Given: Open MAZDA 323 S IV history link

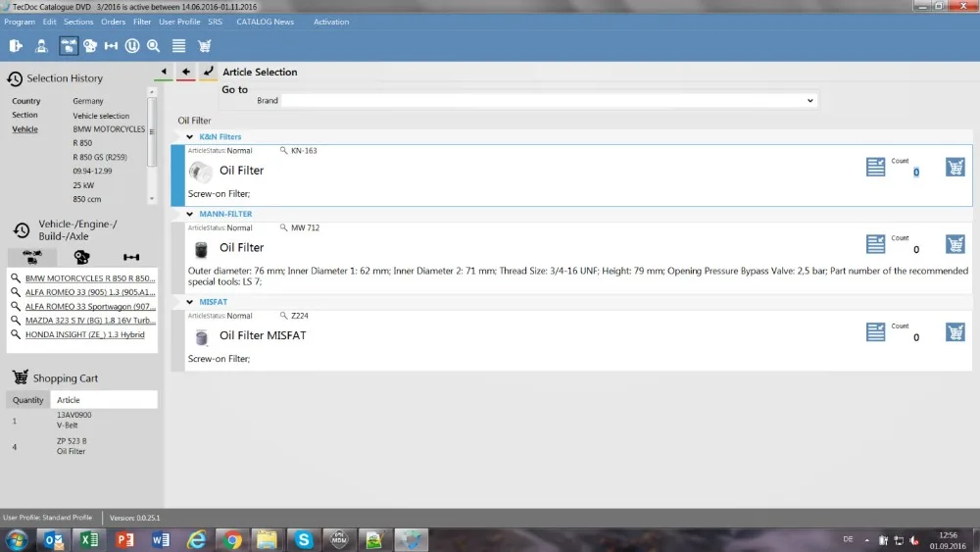Looking at the screenshot, I should [x=90, y=320].
